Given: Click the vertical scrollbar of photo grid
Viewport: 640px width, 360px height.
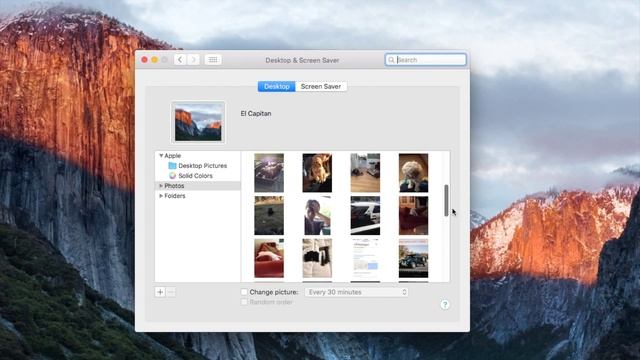Looking at the screenshot, I should [x=446, y=200].
